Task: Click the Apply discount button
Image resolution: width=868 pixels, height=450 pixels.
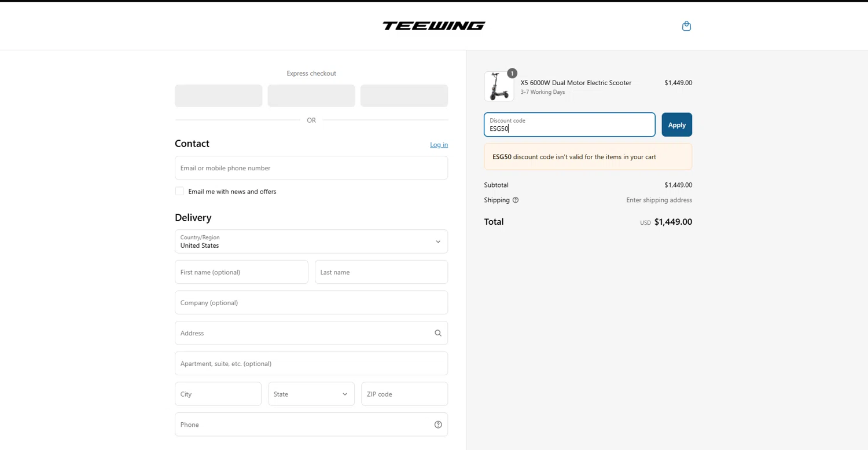Action: click(x=677, y=125)
